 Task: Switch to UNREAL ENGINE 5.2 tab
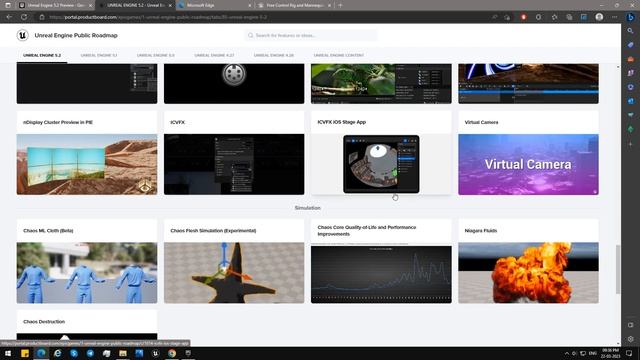click(42, 55)
